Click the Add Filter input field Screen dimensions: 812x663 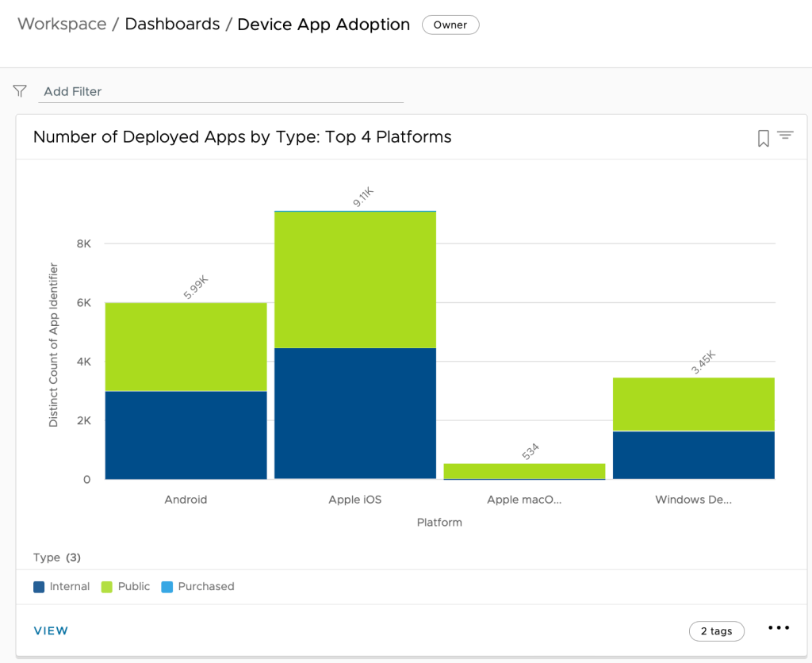coord(220,92)
